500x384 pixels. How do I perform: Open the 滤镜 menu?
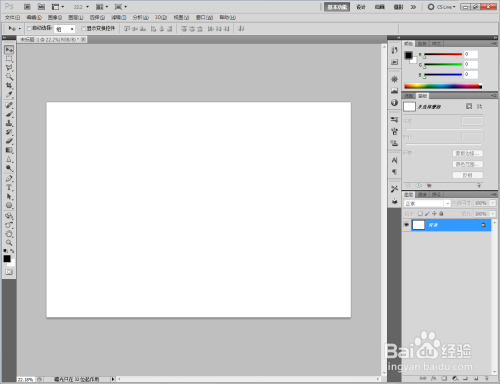click(x=118, y=17)
